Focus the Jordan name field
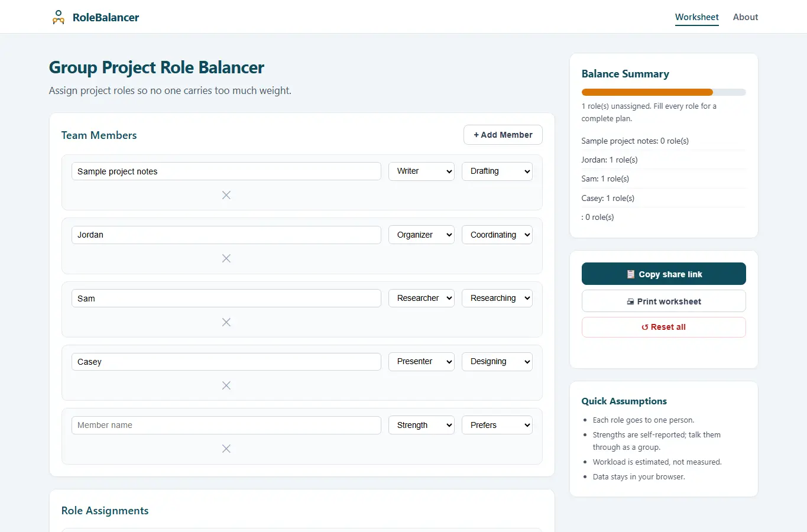The width and height of the screenshot is (807, 532). click(226, 235)
